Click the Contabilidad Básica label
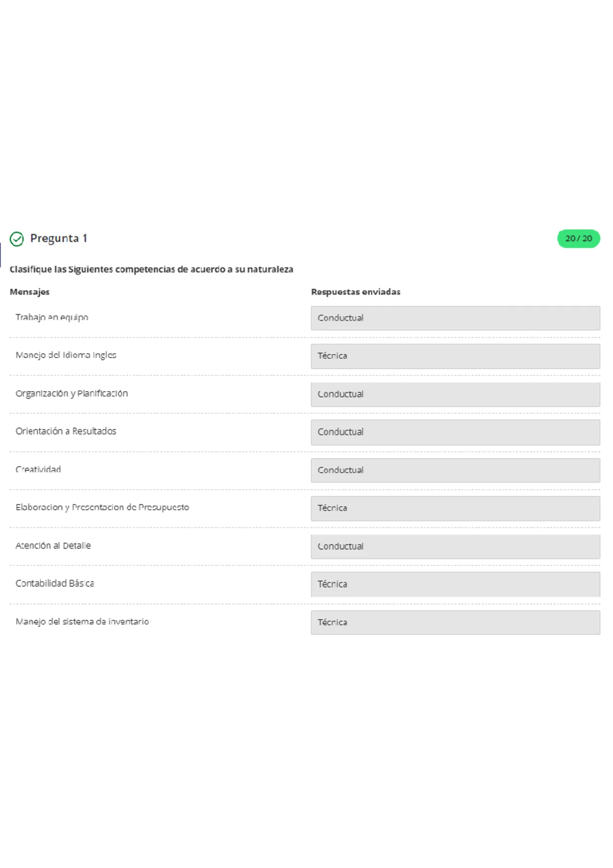 (x=55, y=584)
